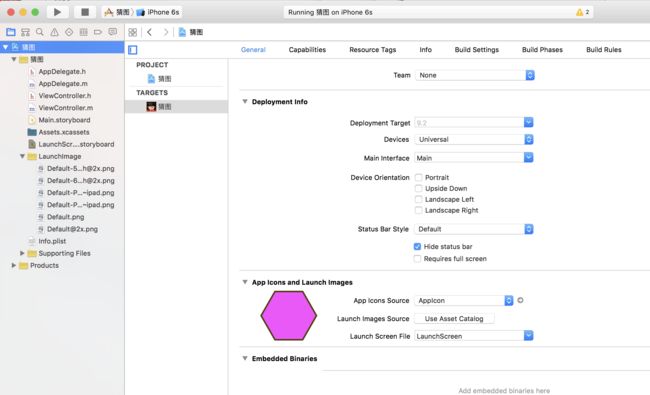The height and width of the screenshot is (395, 650).
Task: Click the pink hexagon app icon image
Action: coord(289,315)
